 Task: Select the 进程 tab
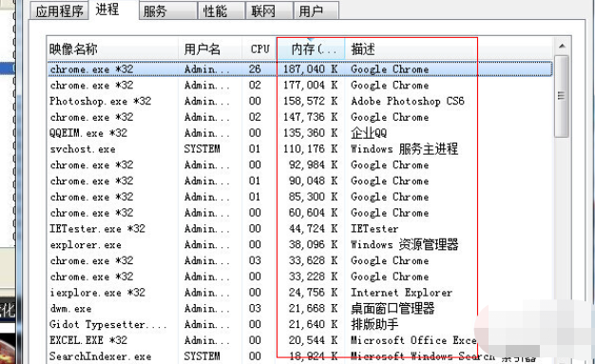(107, 10)
